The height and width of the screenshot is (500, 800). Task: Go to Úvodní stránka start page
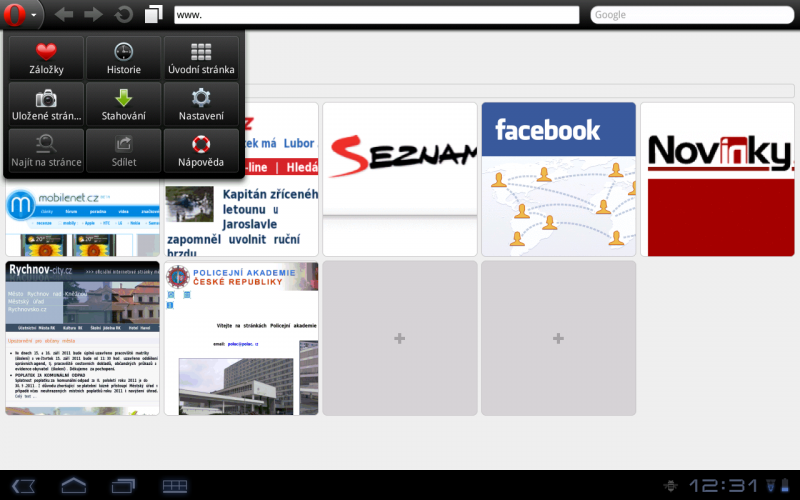201,58
